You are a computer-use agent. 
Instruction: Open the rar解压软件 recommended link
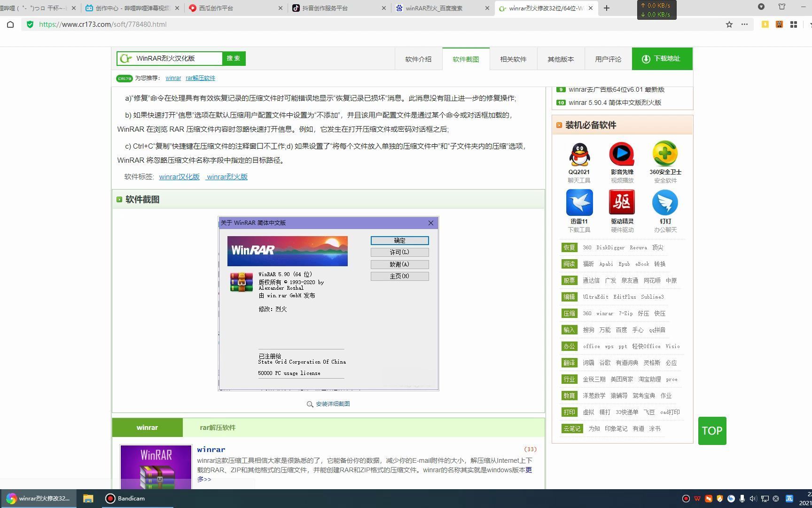[x=201, y=78]
